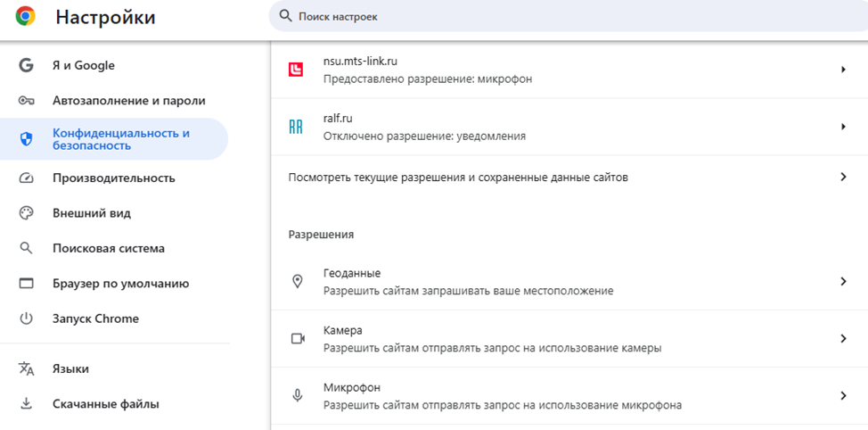Open Скачанные файлы settings section
Viewport: 868px width, 430px height.
point(105,404)
